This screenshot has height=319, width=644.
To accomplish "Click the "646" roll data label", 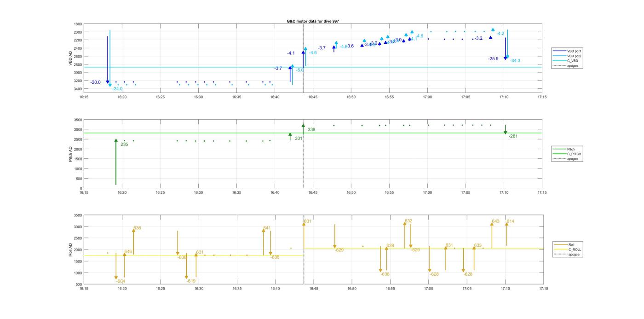I will coord(128,252).
